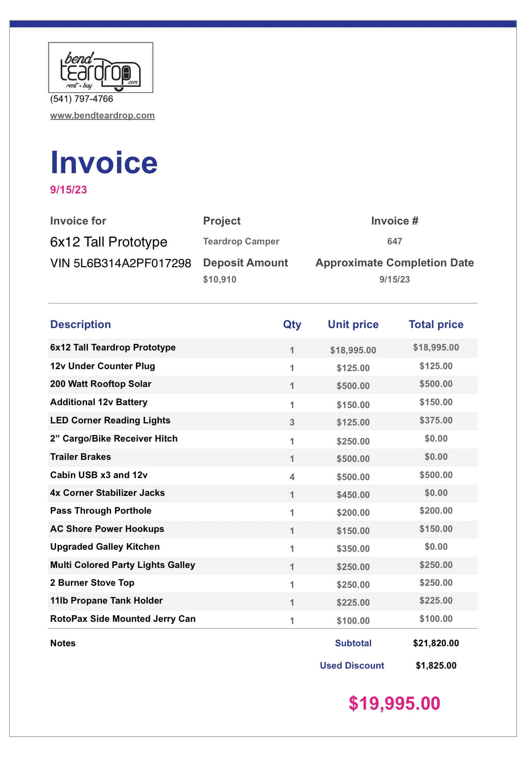Click the 'Invoice for' label
This screenshot has height=778, width=532.
point(78,221)
